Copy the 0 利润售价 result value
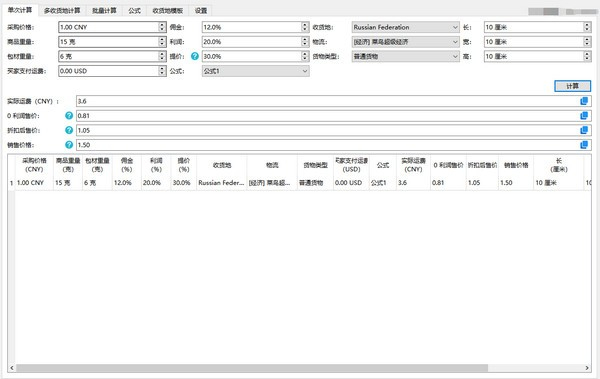Screen dimensions: 600x379 (584, 116)
